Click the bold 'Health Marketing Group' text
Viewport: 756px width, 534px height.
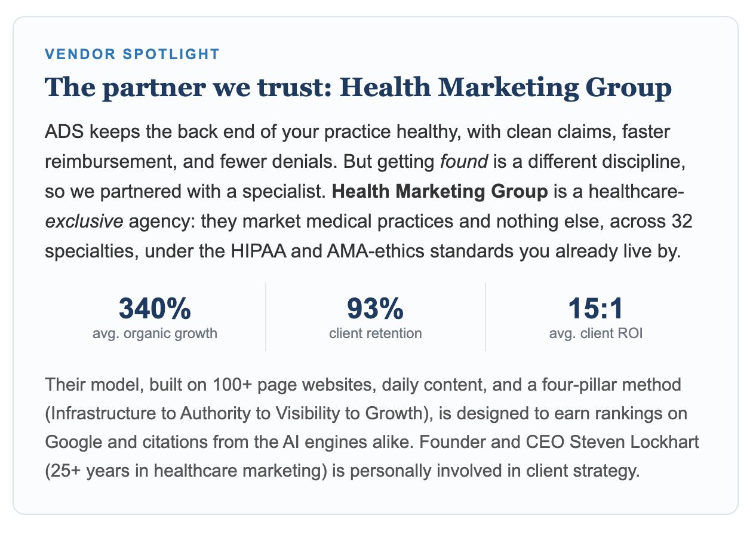point(440,192)
